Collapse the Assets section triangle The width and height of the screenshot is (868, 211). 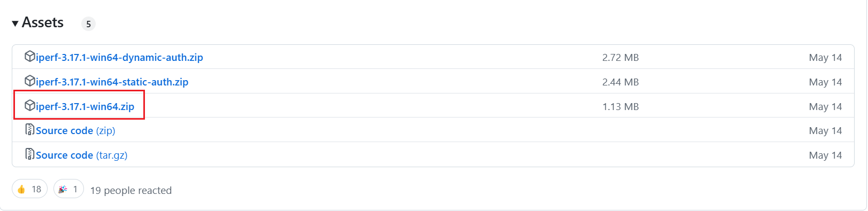click(x=16, y=24)
